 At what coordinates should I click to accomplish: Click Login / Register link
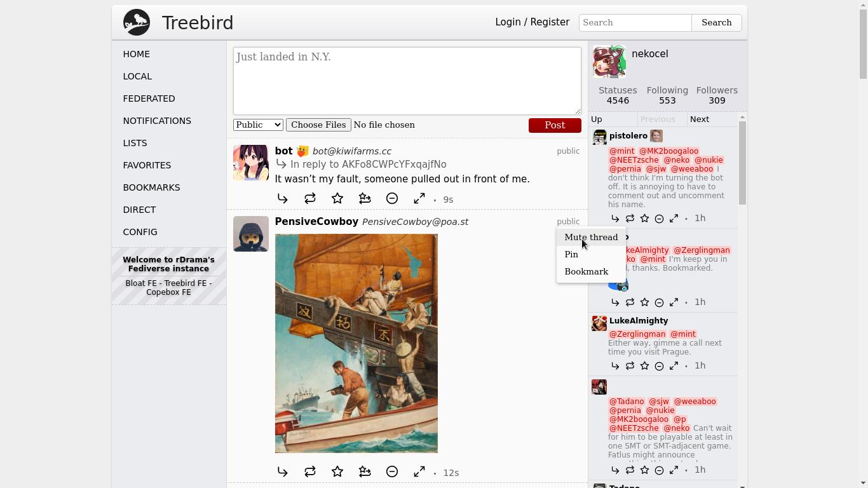532,22
